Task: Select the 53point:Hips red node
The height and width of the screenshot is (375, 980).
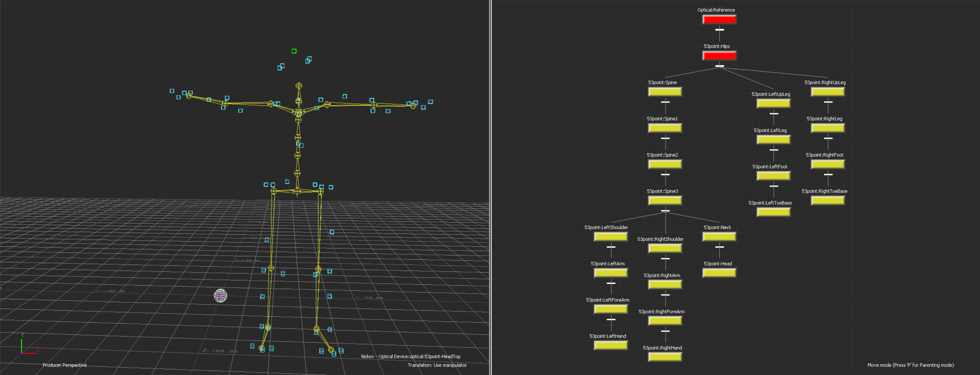Action: tap(719, 56)
